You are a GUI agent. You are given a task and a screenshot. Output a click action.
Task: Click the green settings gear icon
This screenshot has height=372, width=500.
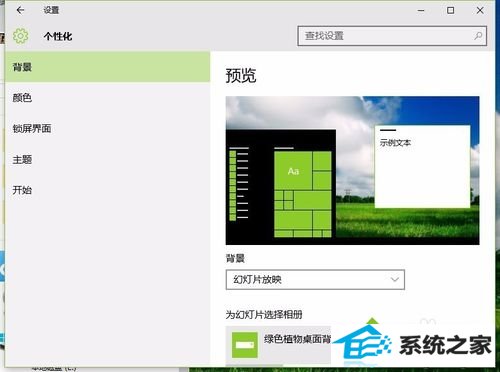[21, 36]
